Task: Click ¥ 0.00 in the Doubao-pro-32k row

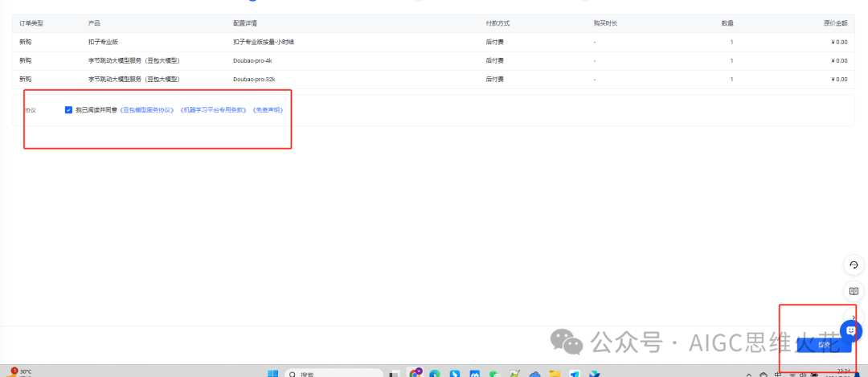Action: click(838, 80)
